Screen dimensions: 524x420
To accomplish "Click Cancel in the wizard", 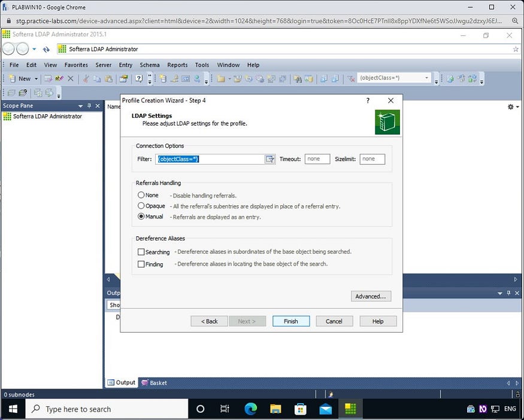I will click(x=334, y=321).
